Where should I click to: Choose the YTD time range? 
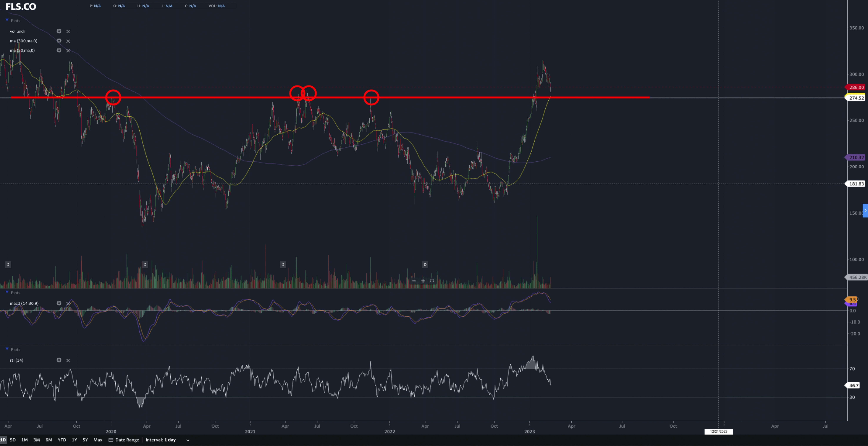(x=62, y=440)
